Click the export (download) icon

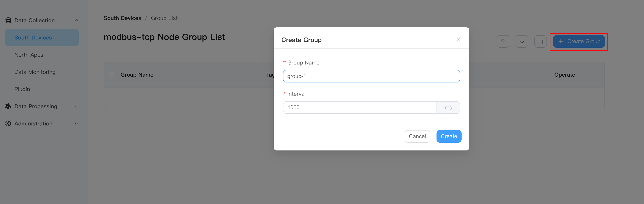(522, 41)
